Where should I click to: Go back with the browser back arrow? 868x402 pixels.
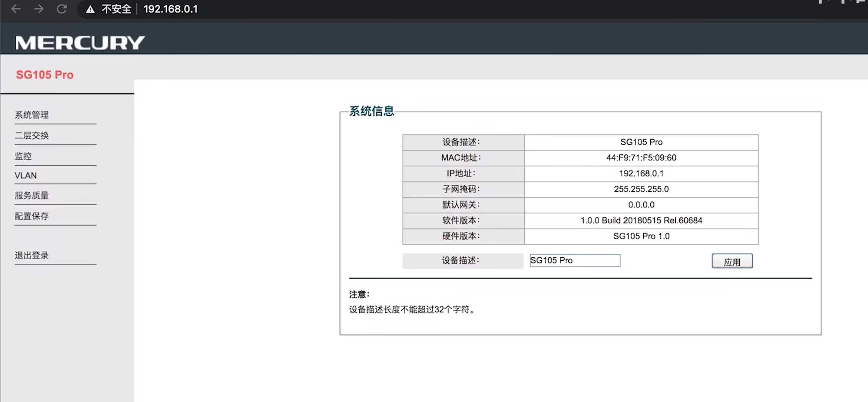16,9
